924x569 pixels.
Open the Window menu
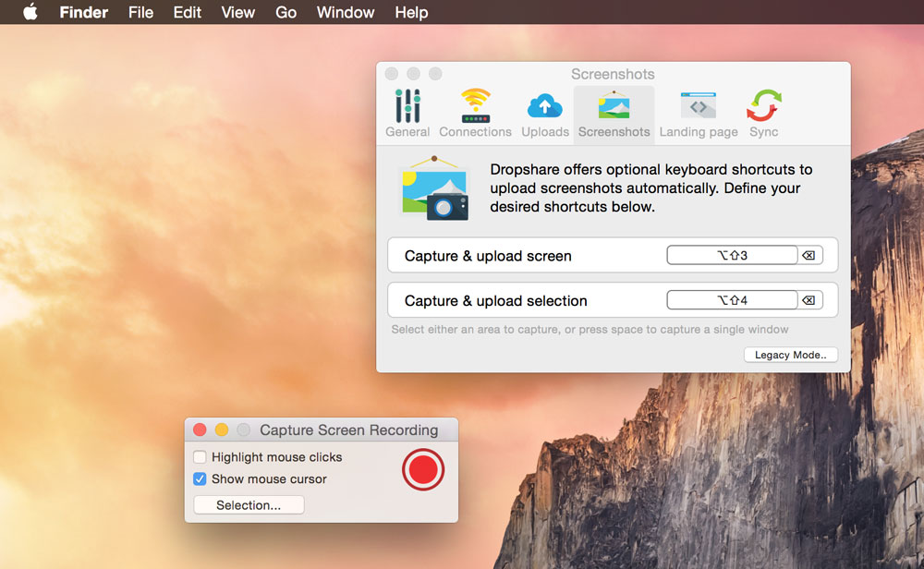click(x=346, y=12)
